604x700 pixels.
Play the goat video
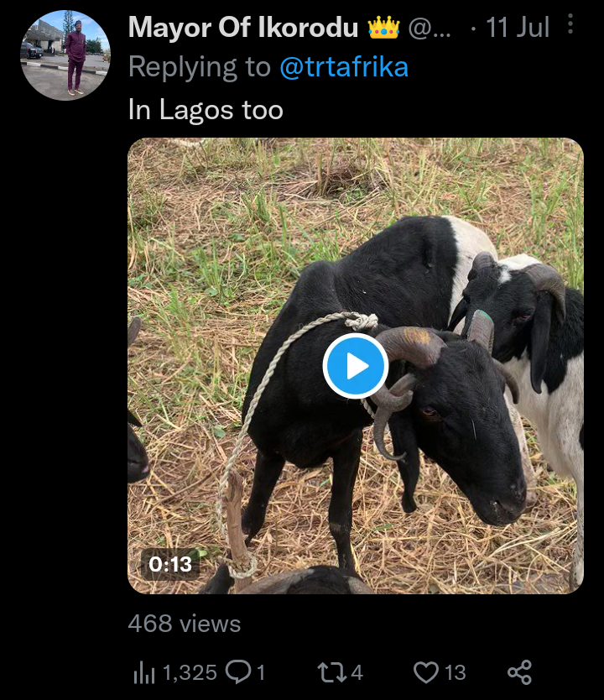[355, 366]
